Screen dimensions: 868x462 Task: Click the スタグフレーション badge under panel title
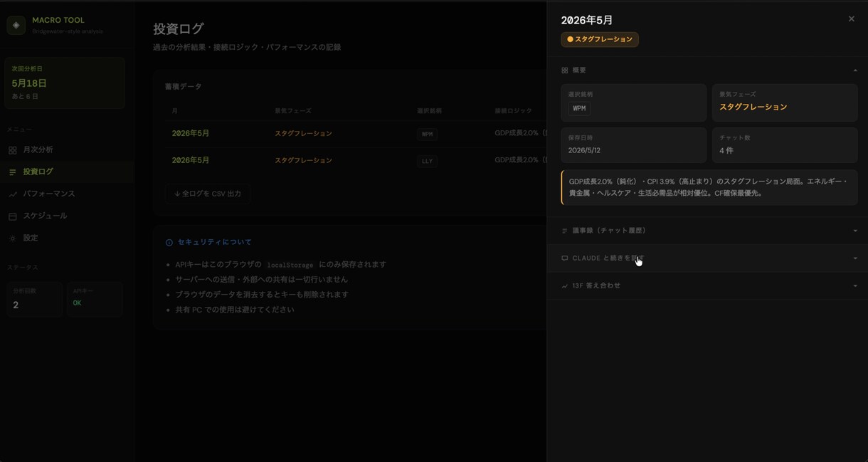600,40
